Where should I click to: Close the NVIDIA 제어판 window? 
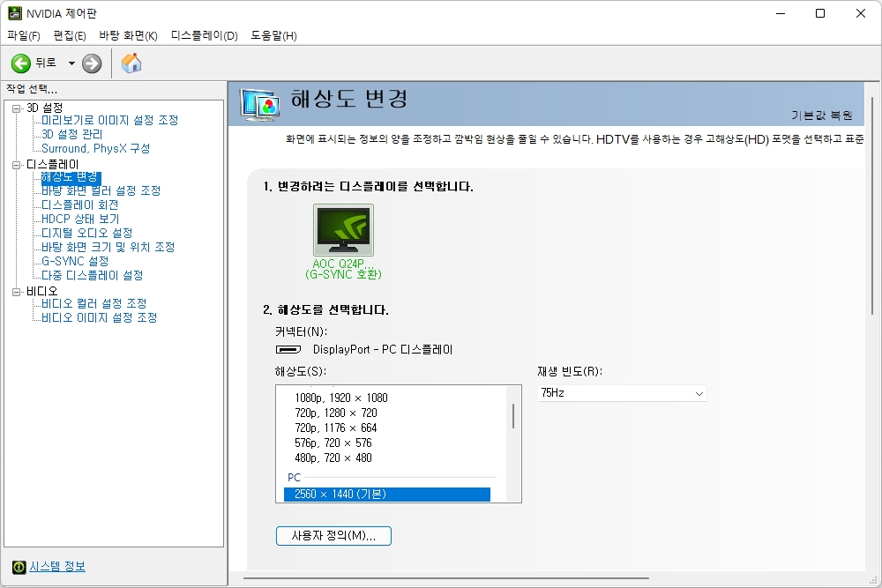click(x=861, y=13)
